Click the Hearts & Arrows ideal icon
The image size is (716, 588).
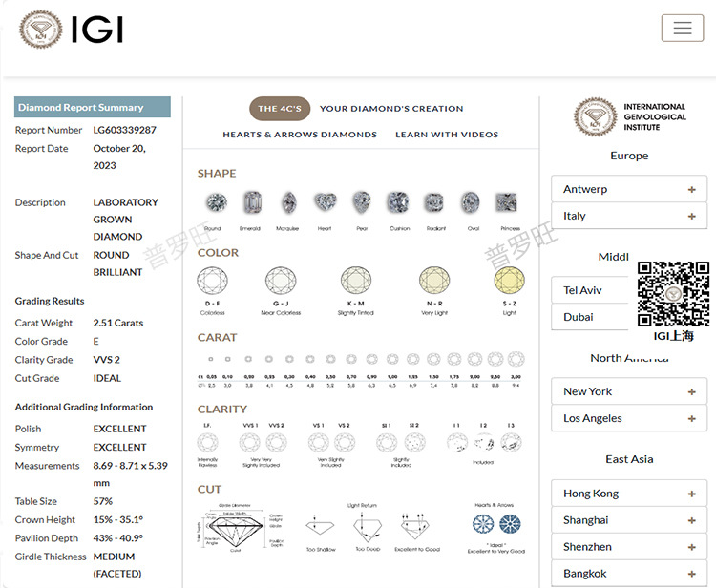[x=496, y=524]
